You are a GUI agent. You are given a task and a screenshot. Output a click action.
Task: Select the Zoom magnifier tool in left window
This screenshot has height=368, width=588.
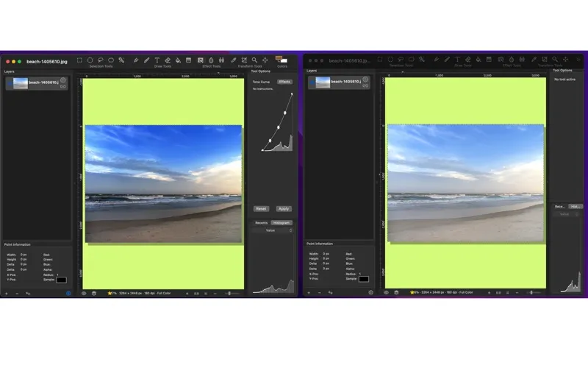[x=254, y=60]
